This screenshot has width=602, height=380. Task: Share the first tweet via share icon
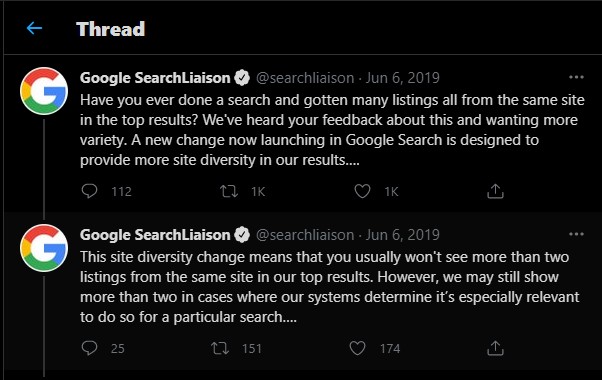[495, 191]
